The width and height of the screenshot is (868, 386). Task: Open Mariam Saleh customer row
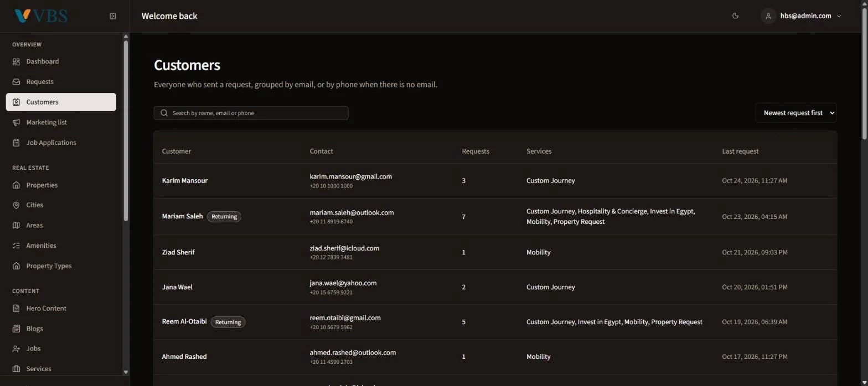(x=495, y=217)
